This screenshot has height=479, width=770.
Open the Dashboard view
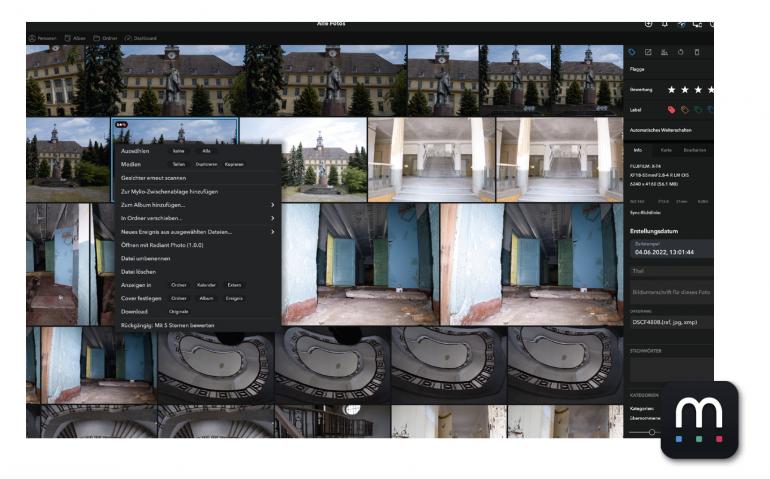pyautogui.click(x=141, y=38)
